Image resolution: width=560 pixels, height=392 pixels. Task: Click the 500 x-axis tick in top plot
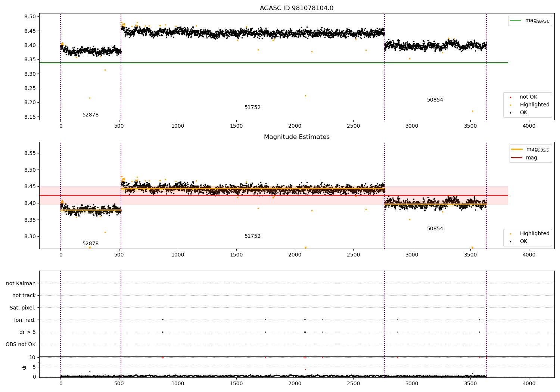[x=119, y=126]
